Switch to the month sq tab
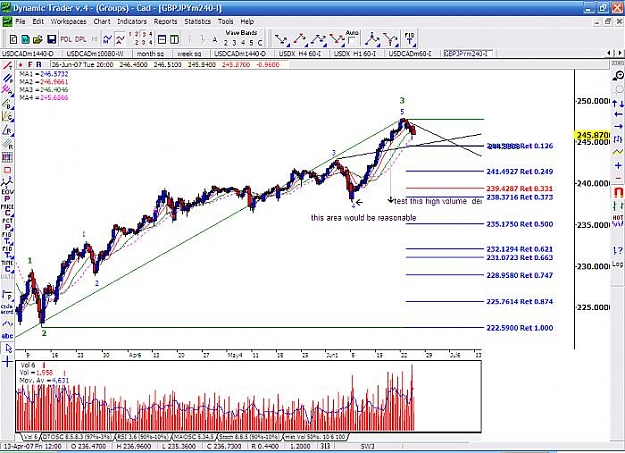Image resolution: width=625 pixels, height=453 pixels. 150,53
